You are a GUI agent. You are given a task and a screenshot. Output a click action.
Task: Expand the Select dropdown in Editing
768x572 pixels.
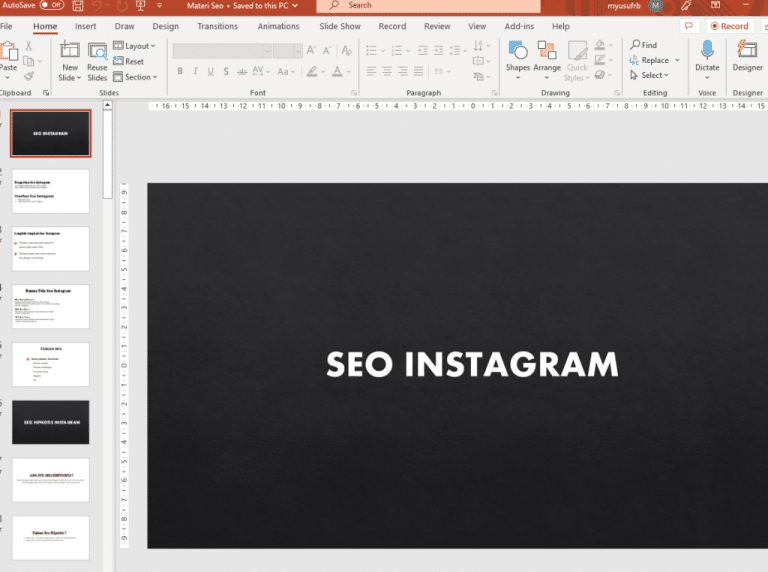pos(653,75)
